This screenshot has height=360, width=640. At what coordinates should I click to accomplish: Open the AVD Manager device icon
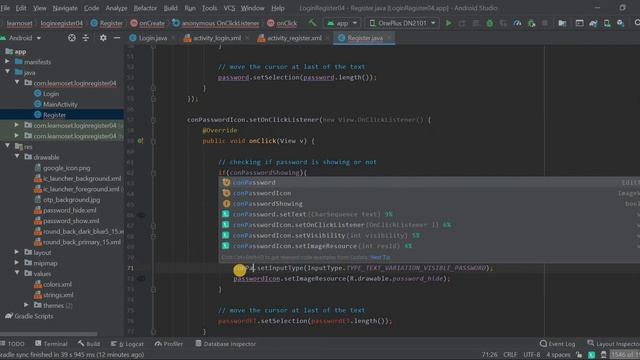(x=607, y=23)
